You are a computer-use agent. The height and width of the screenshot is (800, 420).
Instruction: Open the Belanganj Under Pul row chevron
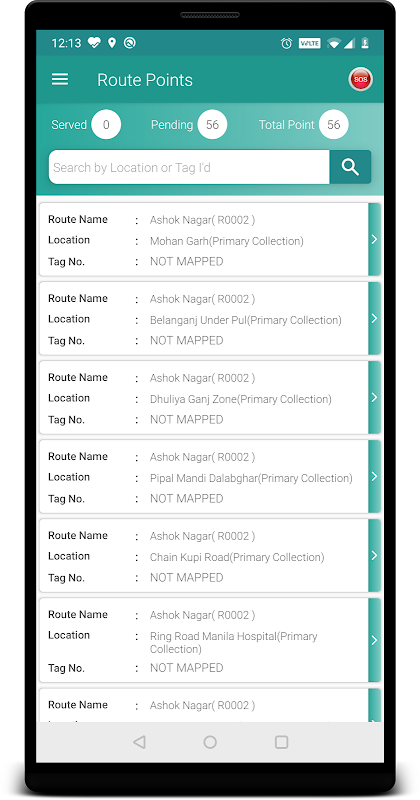pos(374,318)
